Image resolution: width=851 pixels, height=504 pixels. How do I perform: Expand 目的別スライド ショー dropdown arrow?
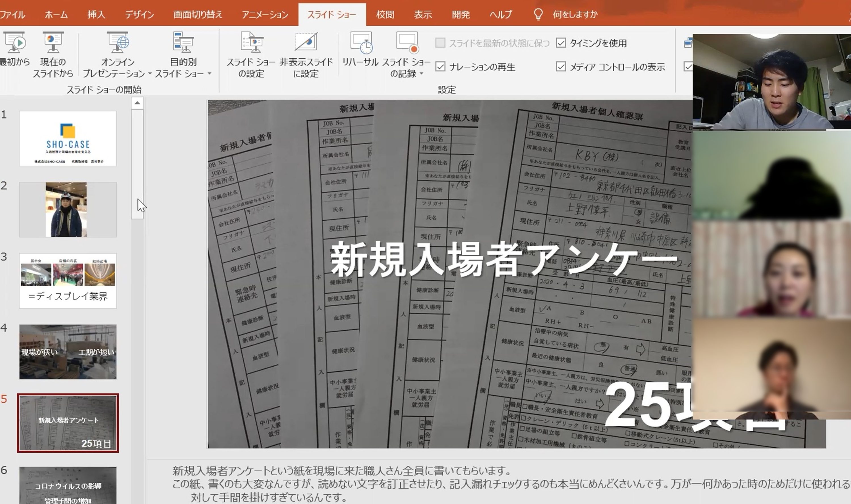tap(210, 73)
